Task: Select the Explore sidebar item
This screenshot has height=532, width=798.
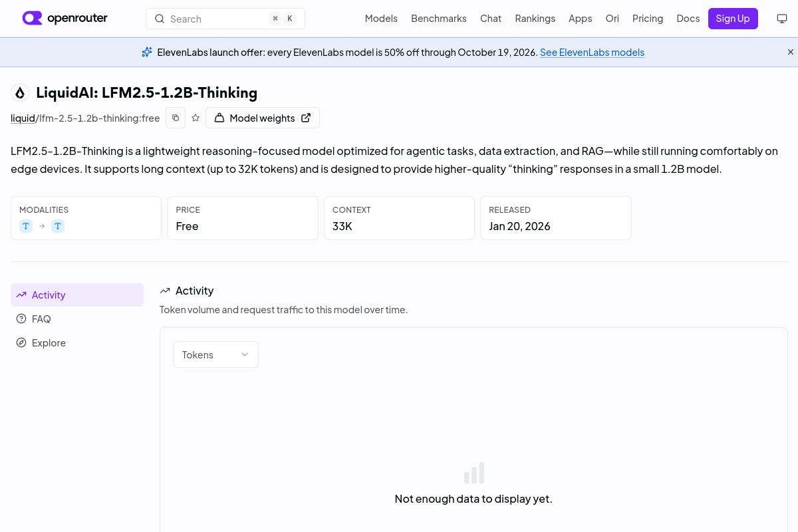Action: pos(77,343)
